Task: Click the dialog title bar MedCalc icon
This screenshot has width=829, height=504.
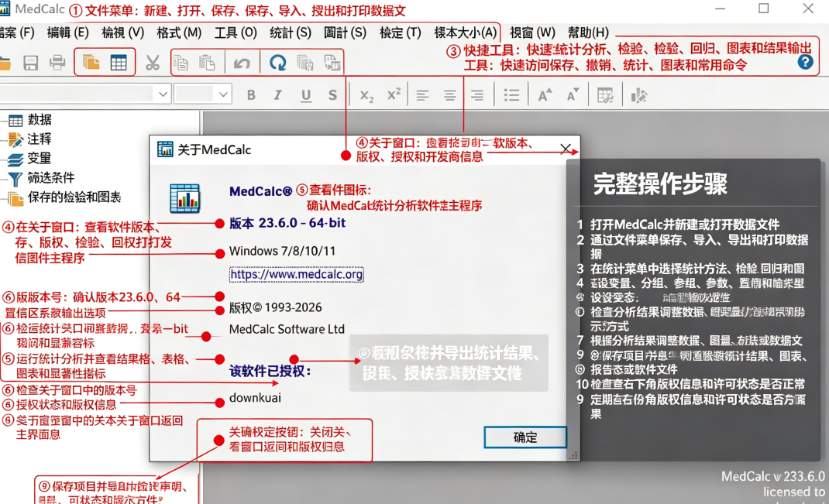Action: [x=165, y=149]
